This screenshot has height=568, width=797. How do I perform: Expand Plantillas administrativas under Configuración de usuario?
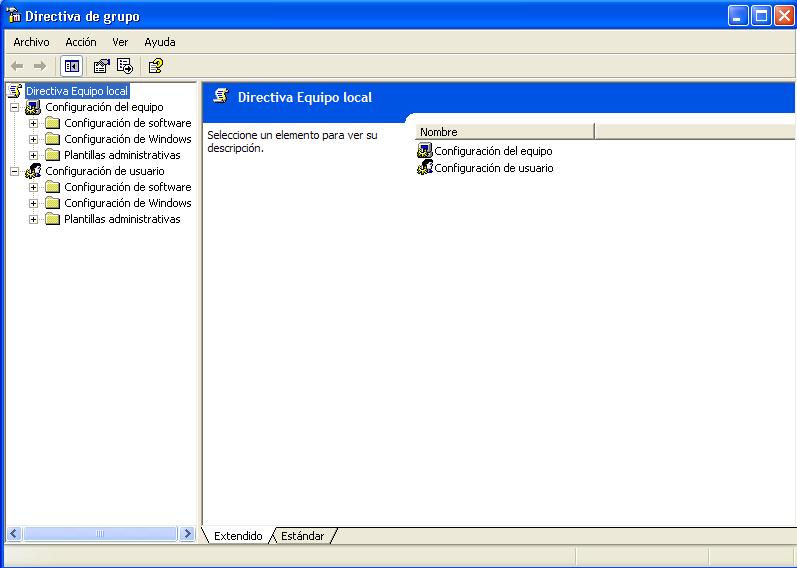(x=34, y=220)
